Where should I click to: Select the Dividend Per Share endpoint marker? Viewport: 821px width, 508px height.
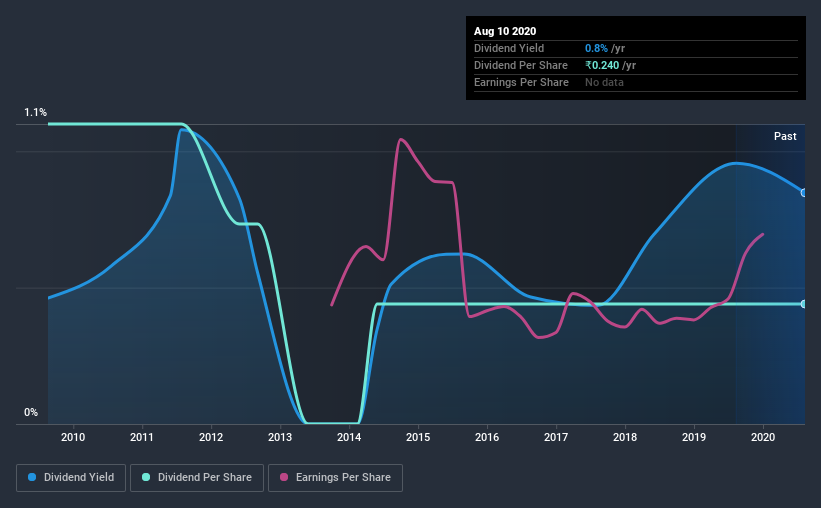coord(804,304)
